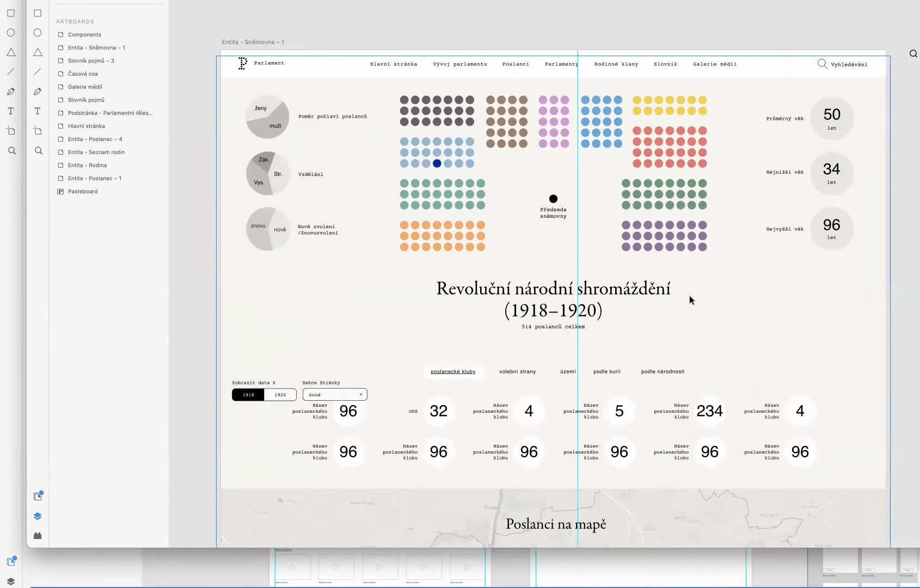The width and height of the screenshot is (920, 588).
Task: Open Layers panel in the back window
Action: coord(11,581)
